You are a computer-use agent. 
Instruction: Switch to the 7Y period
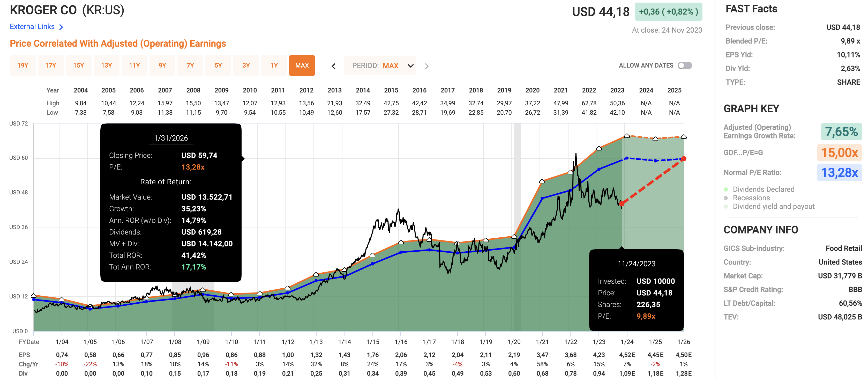click(x=190, y=65)
